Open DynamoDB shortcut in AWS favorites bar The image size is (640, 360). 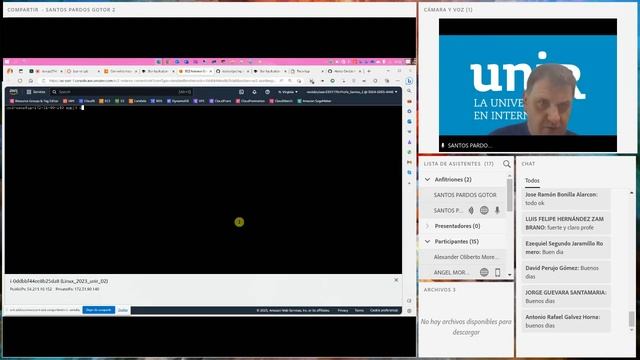click(178, 101)
